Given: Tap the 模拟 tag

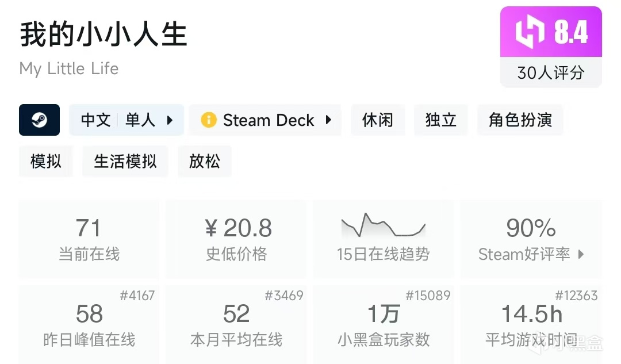Looking at the screenshot, I should click(46, 161).
